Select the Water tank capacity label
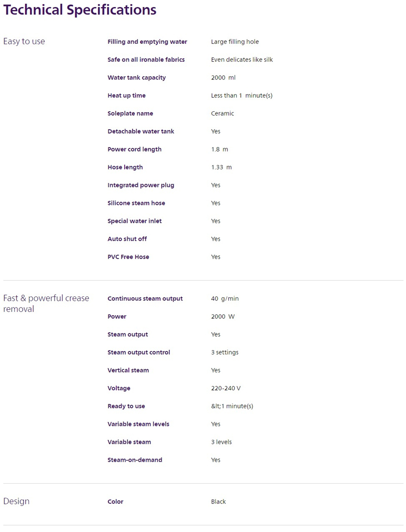This screenshot has width=406, height=532. 136,78
